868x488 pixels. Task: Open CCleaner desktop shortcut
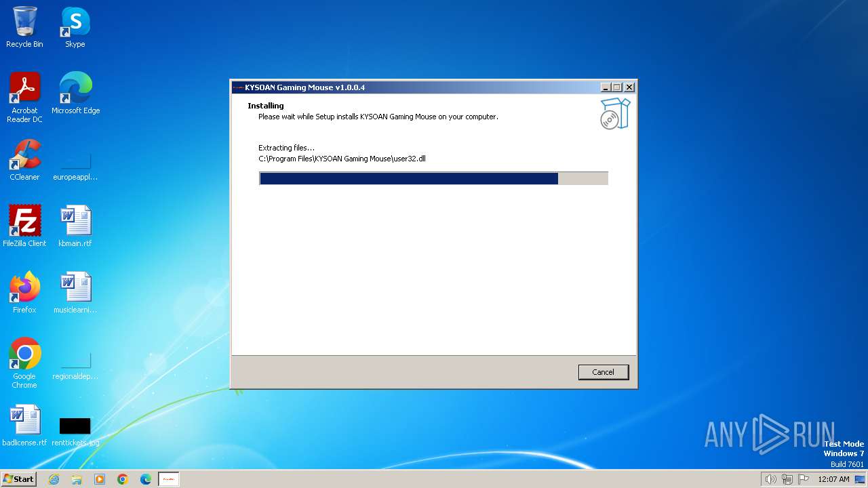(x=24, y=160)
